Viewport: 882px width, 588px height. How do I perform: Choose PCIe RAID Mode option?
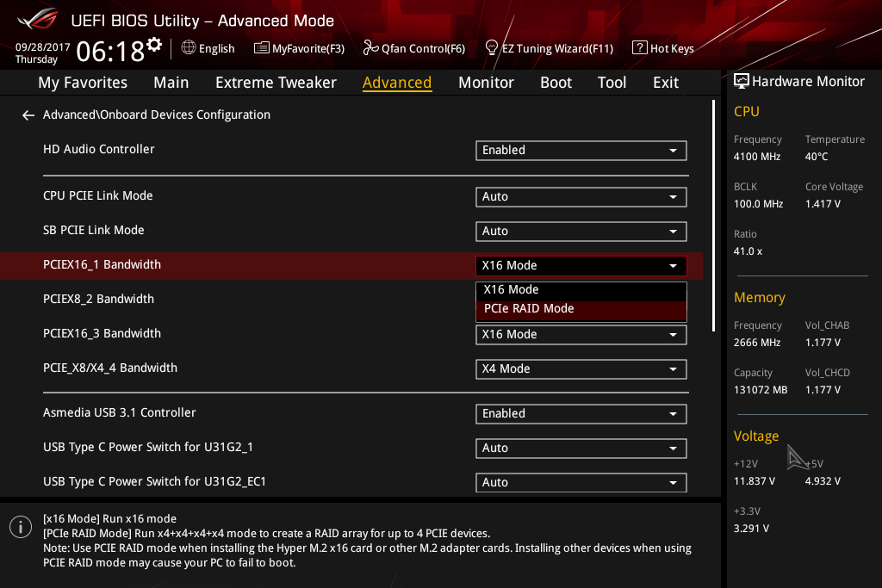(x=581, y=309)
